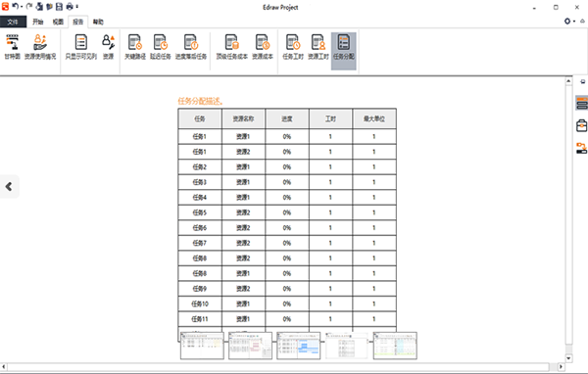Click the 资源2 cell in the 任务5 row
This screenshot has width=588, height=374.
243,212
